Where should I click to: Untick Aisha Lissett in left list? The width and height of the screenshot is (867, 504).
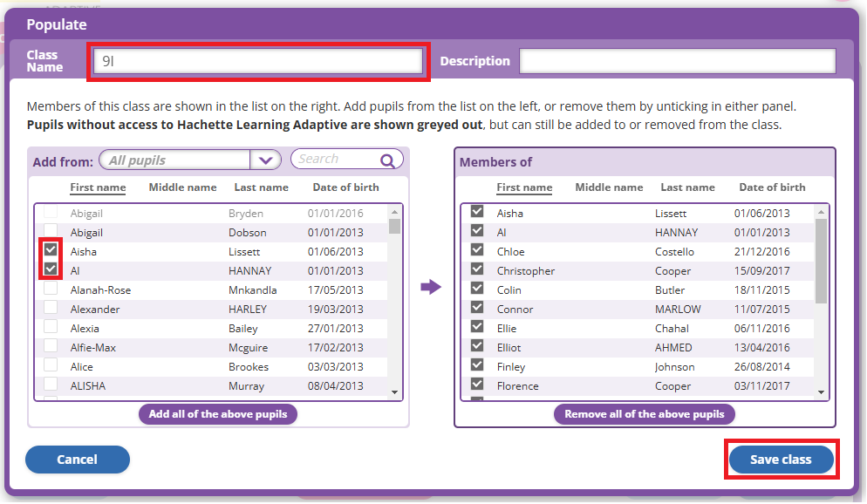coord(51,250)
